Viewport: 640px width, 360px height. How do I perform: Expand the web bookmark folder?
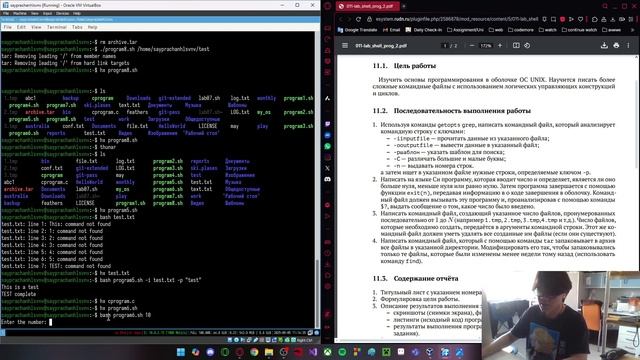(x=496, y=30)
